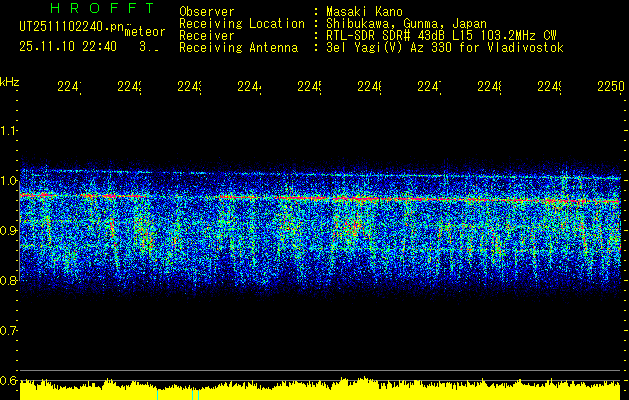Click the 0.7 frequency axis label

pos(8,330)
